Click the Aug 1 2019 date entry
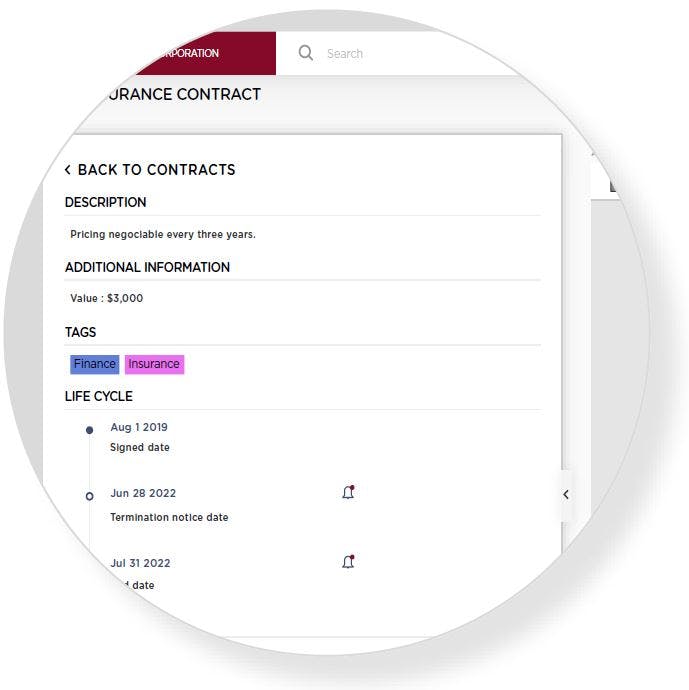Image resolution: width=689 pixels, height=690 pixels. pyautogui.click(x=139, y=428)
